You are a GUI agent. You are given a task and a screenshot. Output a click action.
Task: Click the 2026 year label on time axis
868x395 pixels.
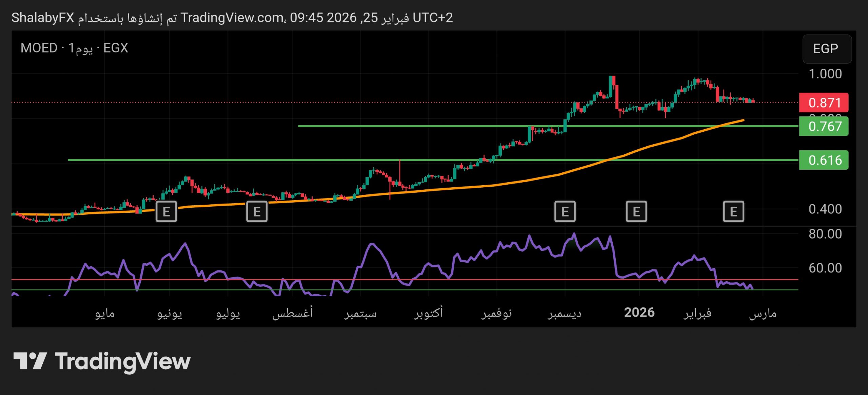tap(639, 312)
